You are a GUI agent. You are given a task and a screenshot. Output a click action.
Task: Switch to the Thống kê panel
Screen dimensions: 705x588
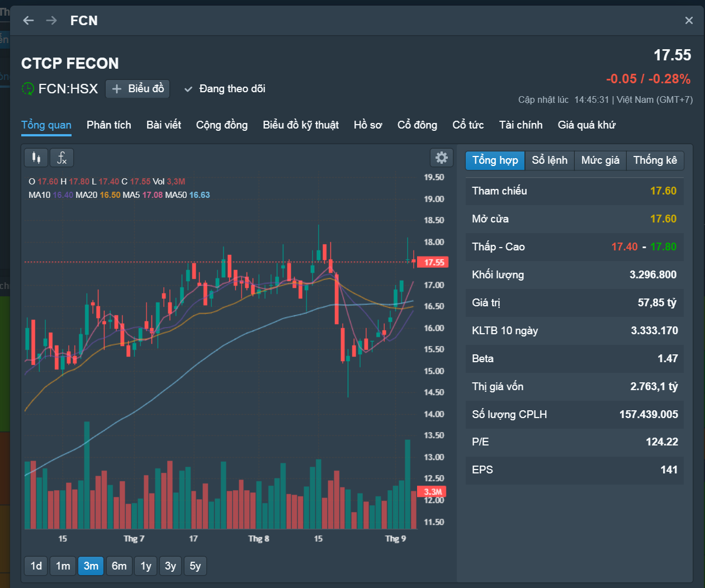point(655,160)
